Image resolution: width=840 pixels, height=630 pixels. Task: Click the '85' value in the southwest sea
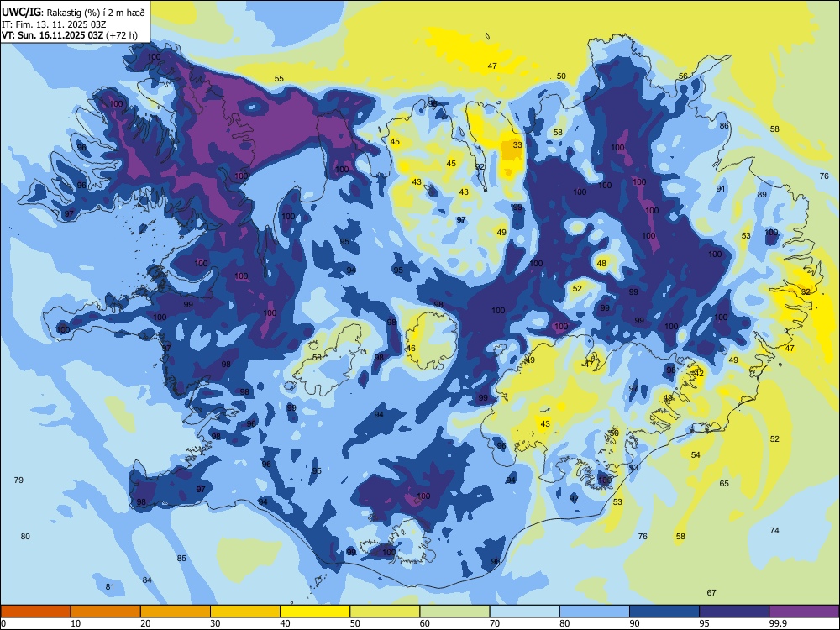click(x=181, y=559)
